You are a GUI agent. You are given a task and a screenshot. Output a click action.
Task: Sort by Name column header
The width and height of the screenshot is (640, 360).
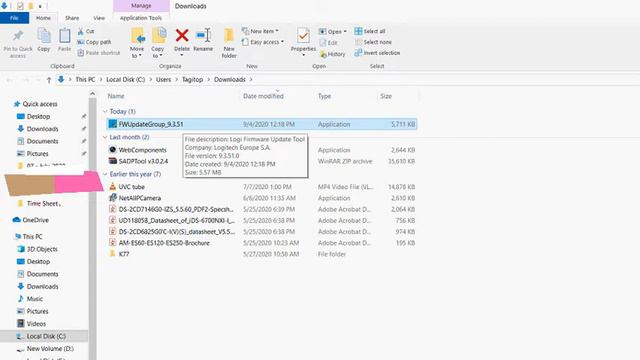click(x=116, y=96)
